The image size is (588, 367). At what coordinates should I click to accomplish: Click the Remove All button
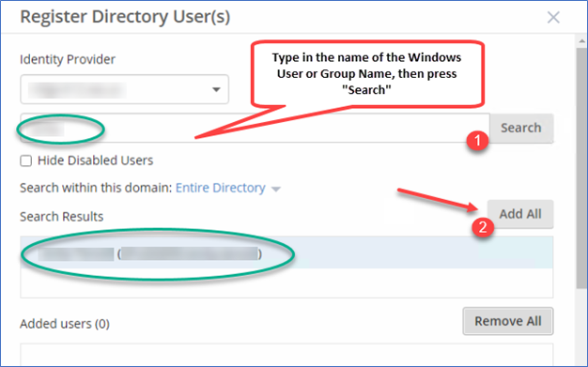tap(508, 321)
